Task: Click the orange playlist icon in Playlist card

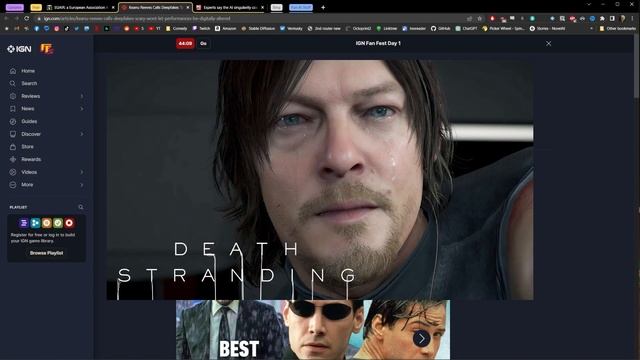Action: [47, 223]
